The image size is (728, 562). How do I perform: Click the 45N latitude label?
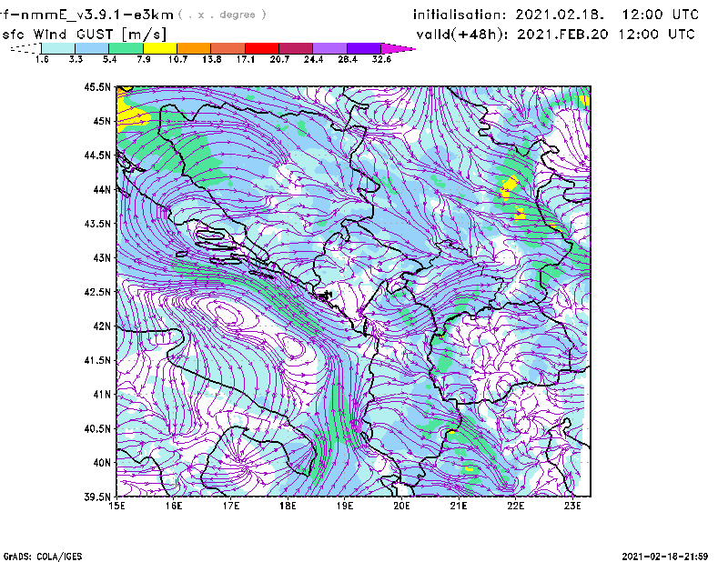pos(102,121)
